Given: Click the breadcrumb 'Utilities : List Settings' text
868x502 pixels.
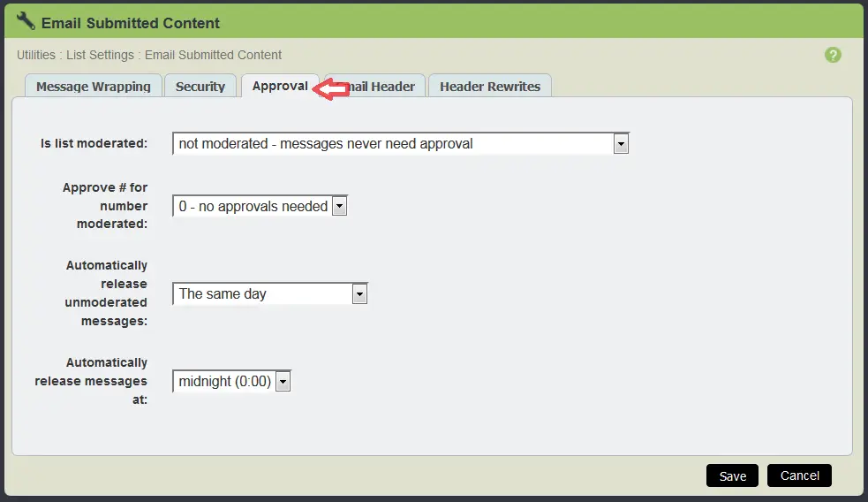Looking at the screenshot, I should click(75, 55).
